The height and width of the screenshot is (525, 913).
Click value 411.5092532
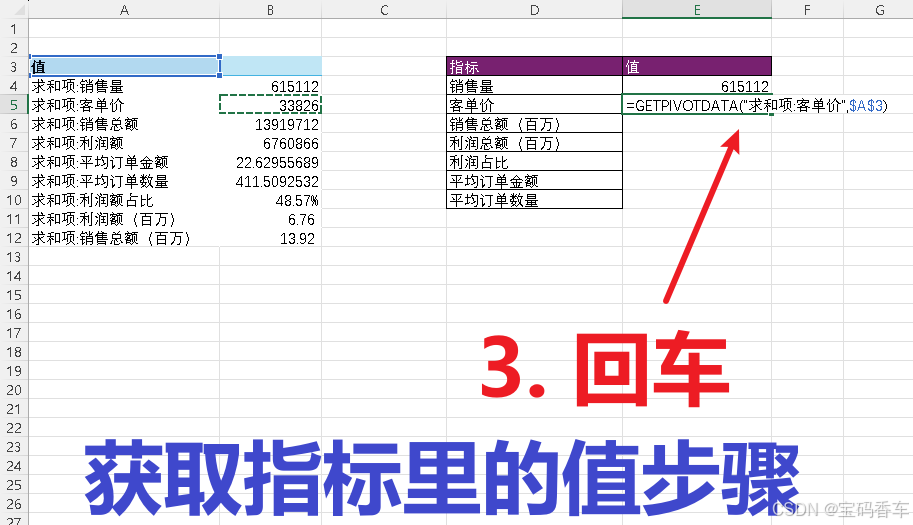click(271, 181)
